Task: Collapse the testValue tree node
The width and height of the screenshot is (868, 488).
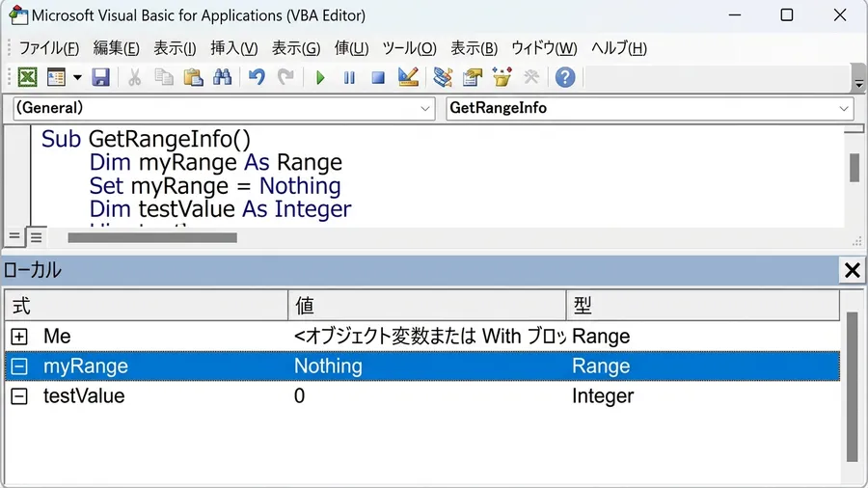Action: click(x=19, y=396)
